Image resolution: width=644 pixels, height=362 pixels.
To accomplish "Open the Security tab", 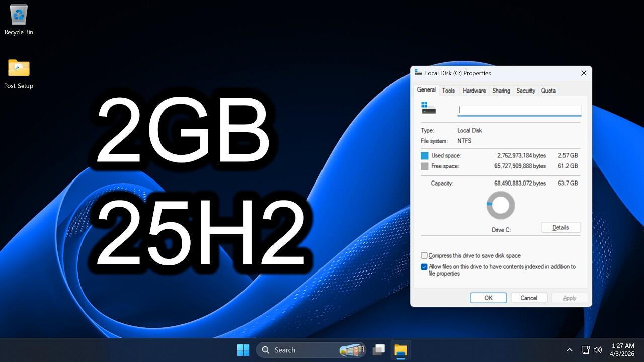I will [x=525, y=90].
